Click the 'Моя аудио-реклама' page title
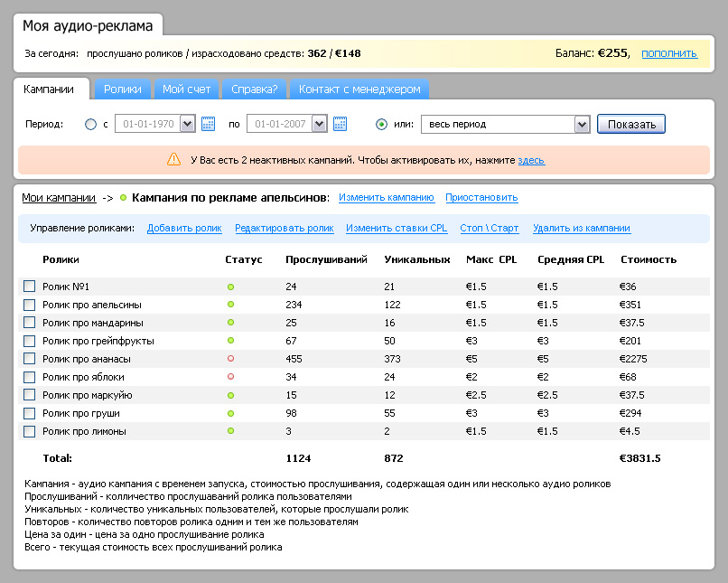The height and width of the screenshot is (583, 728). tap(88, 25)
